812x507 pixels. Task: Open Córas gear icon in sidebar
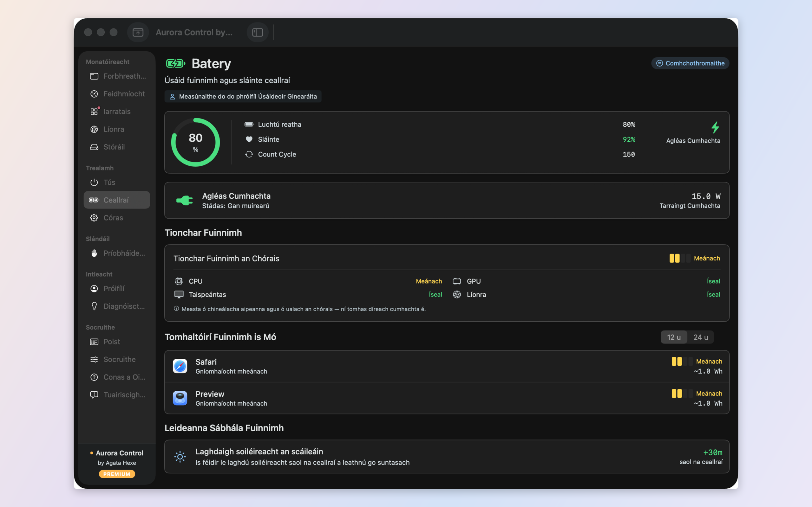click(94, 218)
